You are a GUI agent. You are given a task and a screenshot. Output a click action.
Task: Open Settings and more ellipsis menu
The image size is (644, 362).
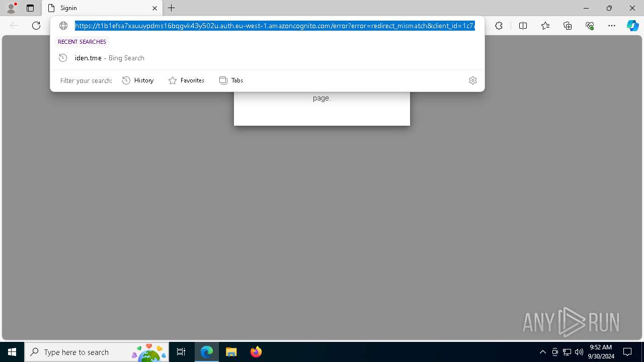[x=612, y=26]
